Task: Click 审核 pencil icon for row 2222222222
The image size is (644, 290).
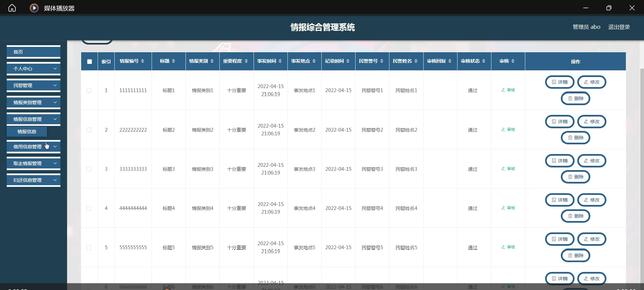Action: pyautogui.click(x=503, y=130)
